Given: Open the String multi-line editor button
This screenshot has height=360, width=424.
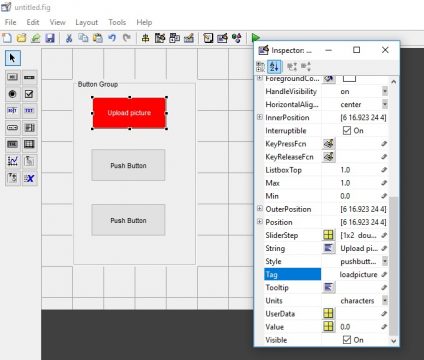Looking at the screenshot, I should (x=329, y=248).
